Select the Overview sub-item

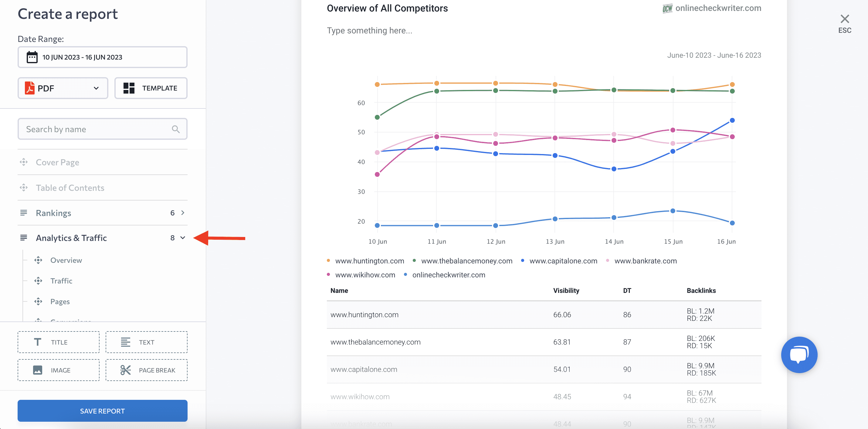(x=66, y=260)
